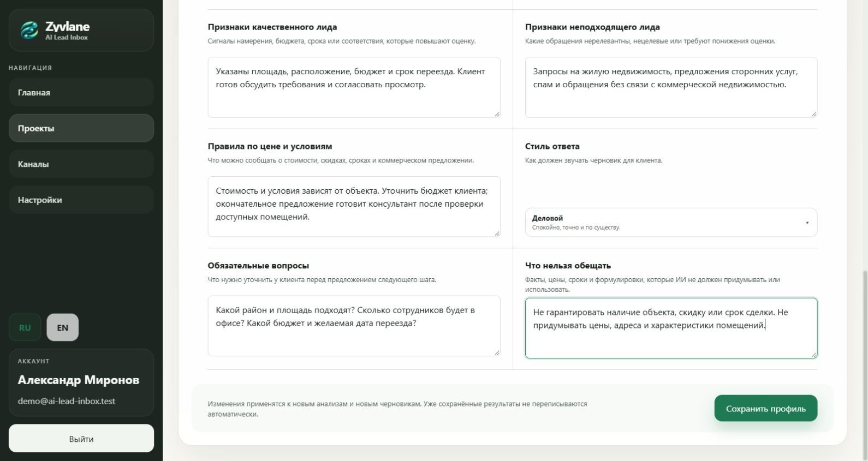Click the Zyvlane brand title
868x461 pixels.
(68, 26)
